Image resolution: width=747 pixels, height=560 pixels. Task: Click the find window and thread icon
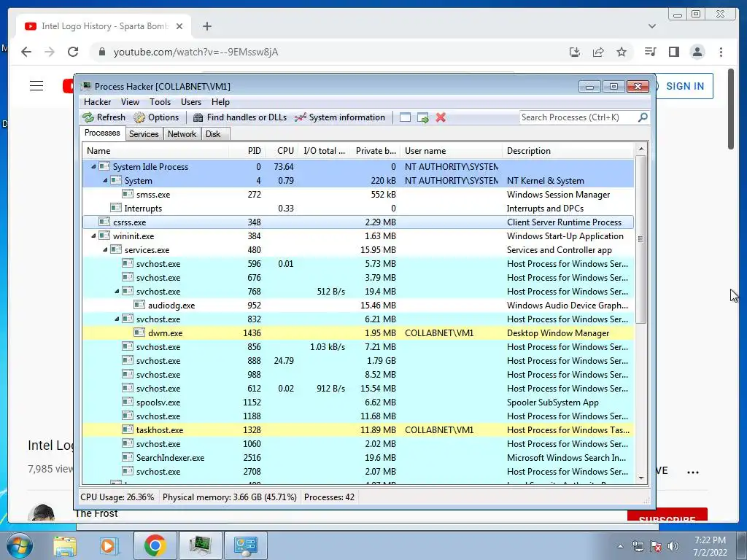coord(422,117)
